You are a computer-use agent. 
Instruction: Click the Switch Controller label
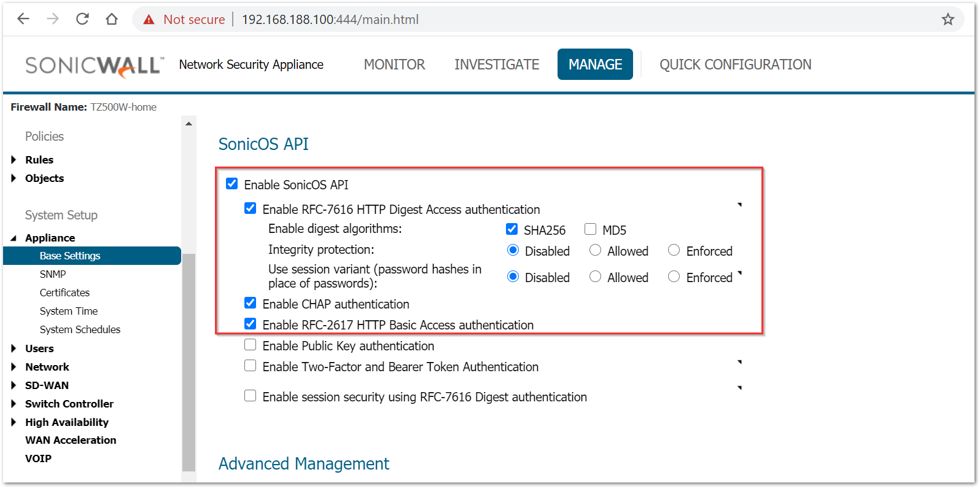(x=69, y=404)
